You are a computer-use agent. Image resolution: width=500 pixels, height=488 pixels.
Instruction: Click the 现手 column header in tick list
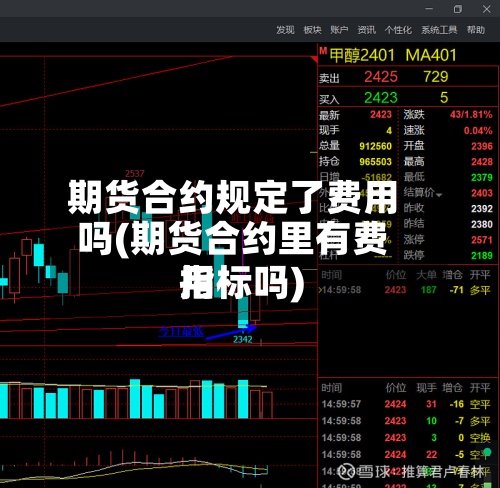(426, 388)
